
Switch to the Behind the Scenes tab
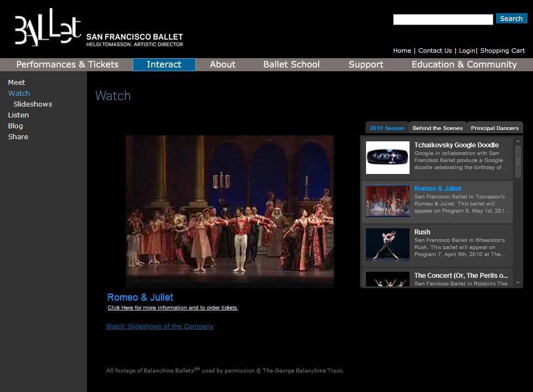pos(437,128)
